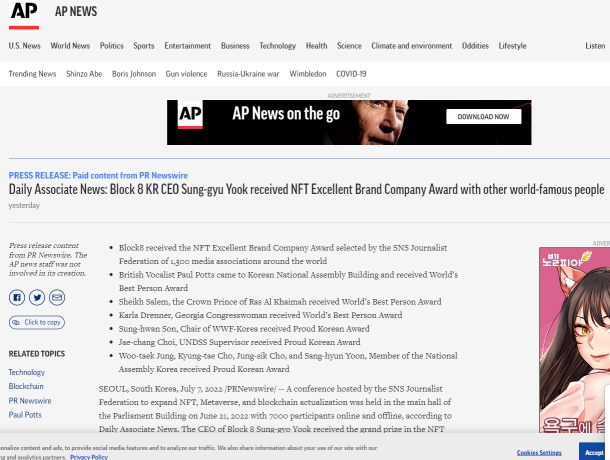Open the Lifestyle section

click(512, 46)
